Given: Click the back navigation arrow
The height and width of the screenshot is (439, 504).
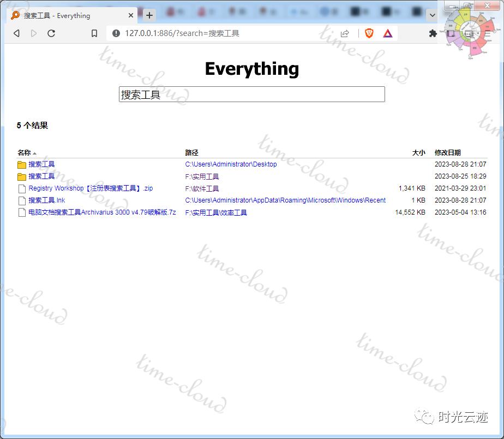Looking at the screenshot, I should (x=16, y=33).
